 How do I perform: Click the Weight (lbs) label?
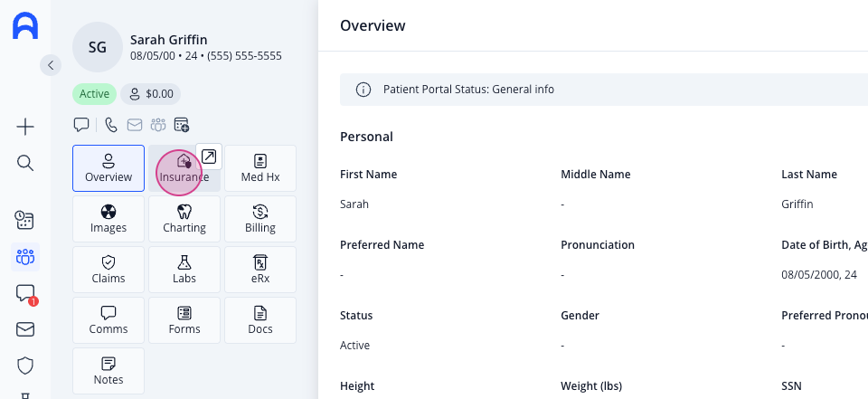591,385
